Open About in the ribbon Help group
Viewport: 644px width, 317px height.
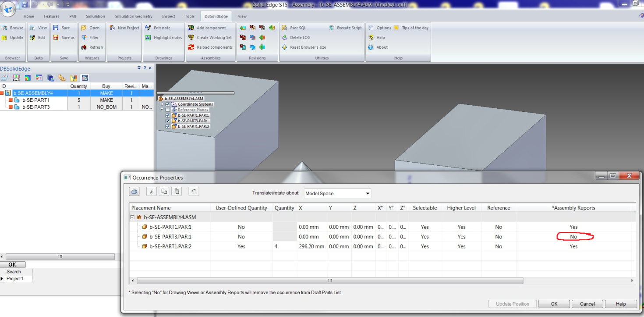[378, 47]
